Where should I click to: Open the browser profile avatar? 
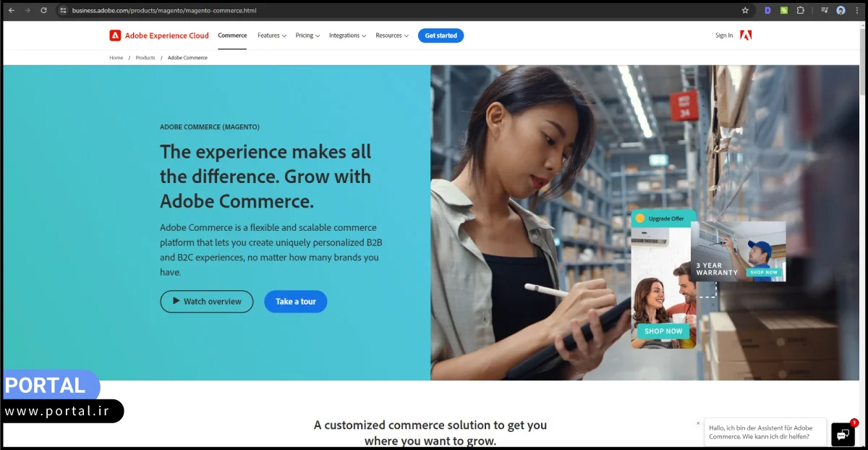tap(841, 10)
